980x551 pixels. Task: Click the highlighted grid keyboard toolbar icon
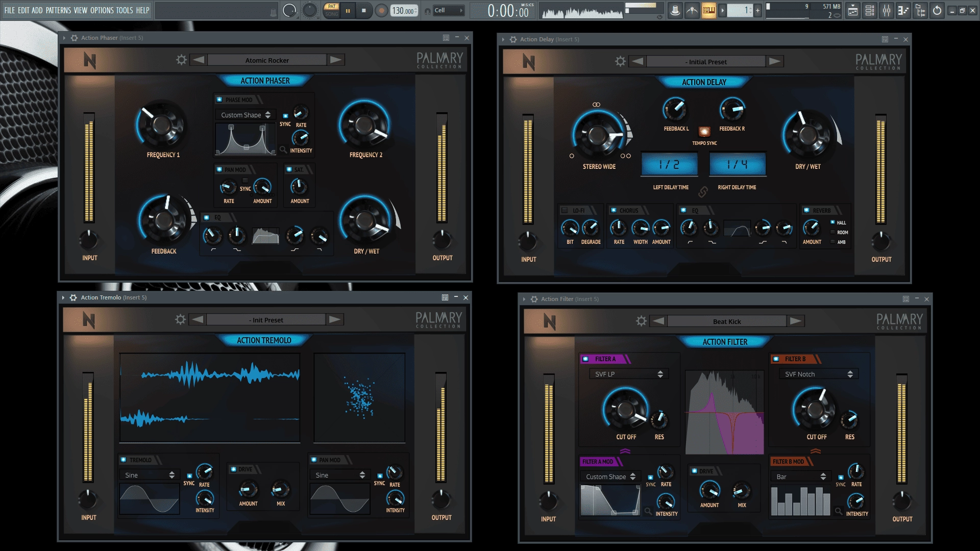coord(708,10)
